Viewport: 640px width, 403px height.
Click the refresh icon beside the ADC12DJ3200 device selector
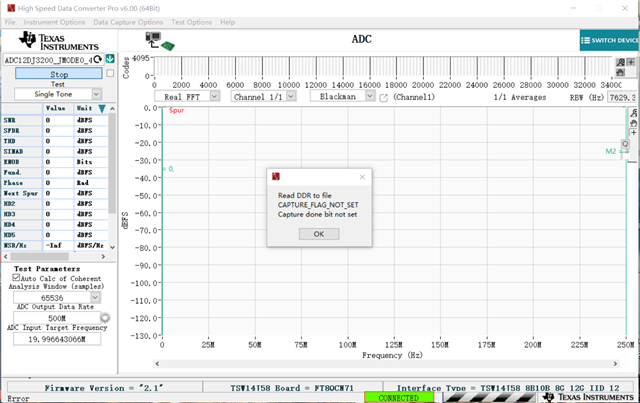coord(98,60)
